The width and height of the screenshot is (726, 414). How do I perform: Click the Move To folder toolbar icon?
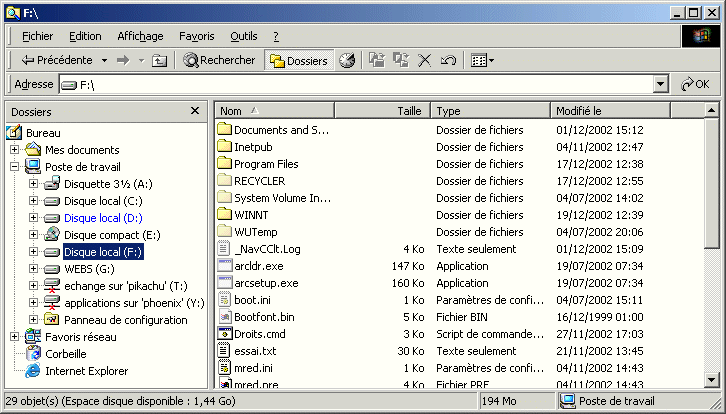pyautogui.click(x=376, y=60)
